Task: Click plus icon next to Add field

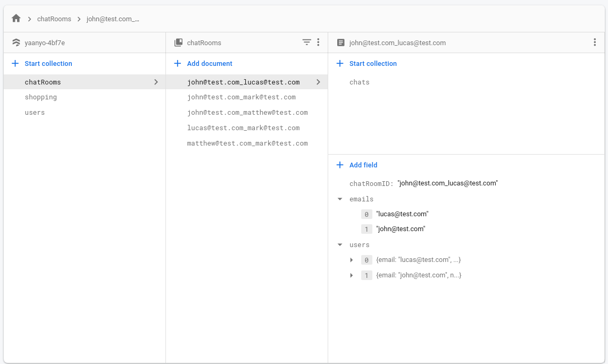Action: pyautogui.click(x=340, y=165)
